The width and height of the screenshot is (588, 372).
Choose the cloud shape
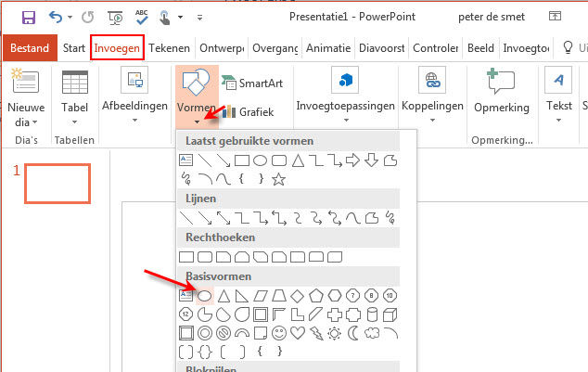point(372,333)
